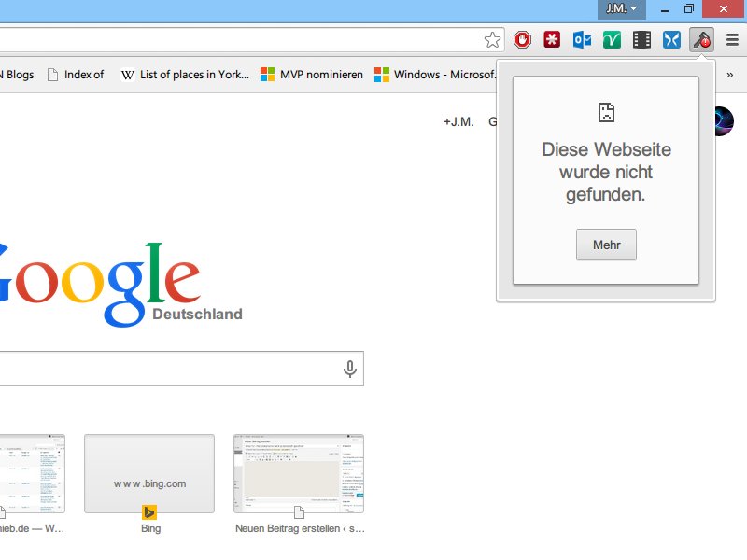Open the film strip extension icon

tap(641, 40)
